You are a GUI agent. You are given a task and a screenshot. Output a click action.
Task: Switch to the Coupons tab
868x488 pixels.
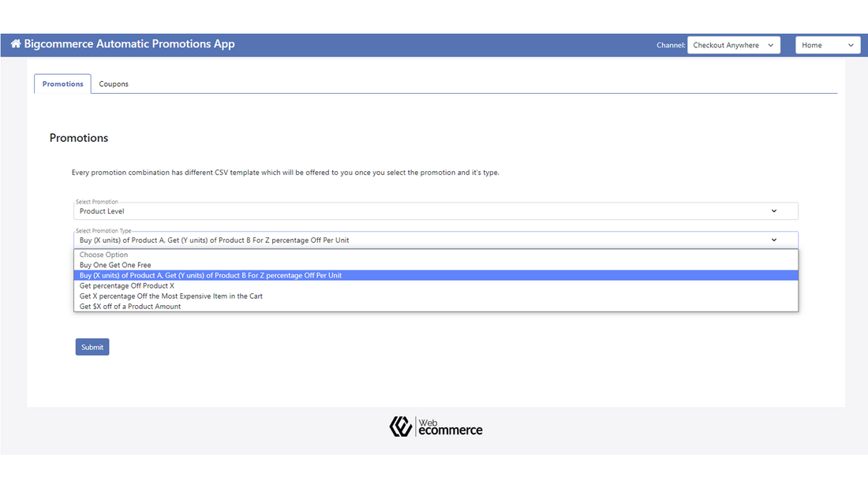tap(114, 84)
